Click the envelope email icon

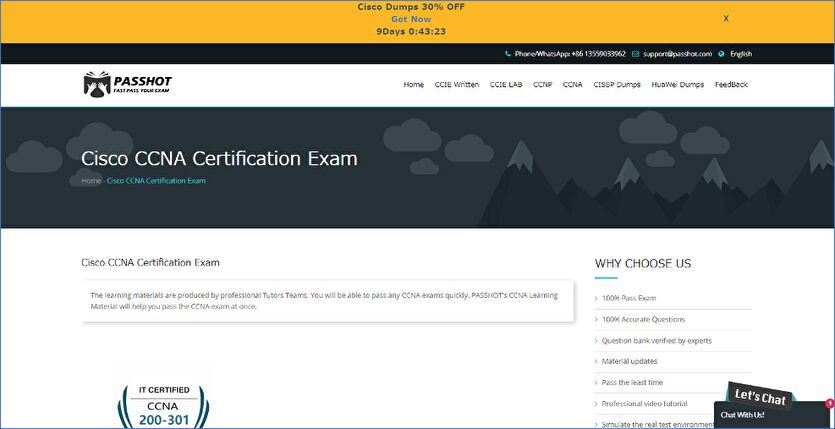(635, 54)
